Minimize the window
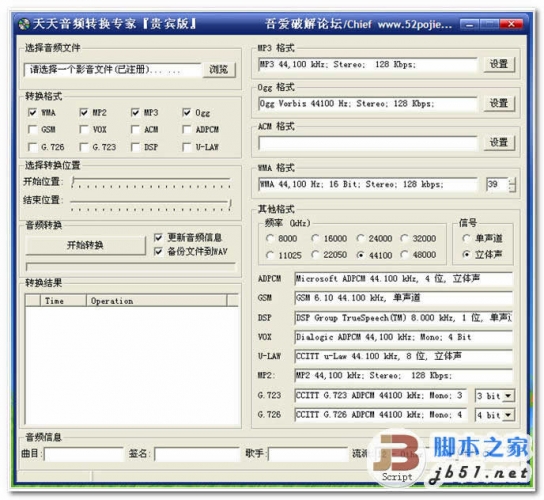 coord(470,25)
